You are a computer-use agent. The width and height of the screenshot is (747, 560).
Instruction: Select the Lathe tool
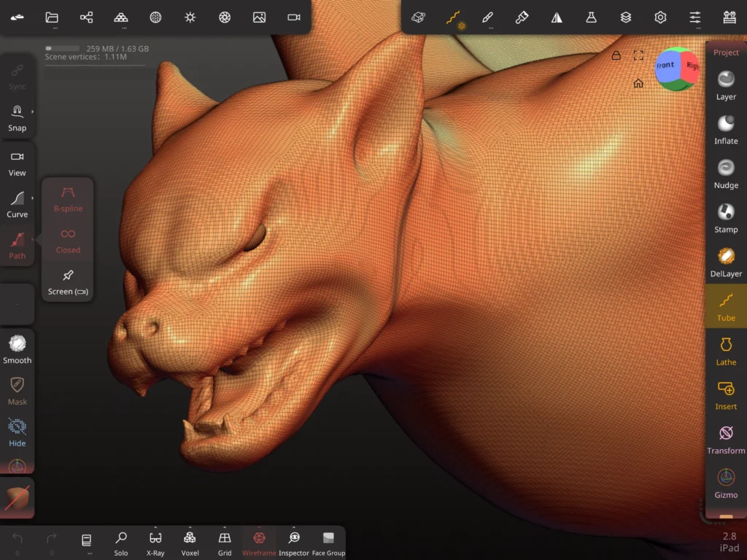pos(726,351)
